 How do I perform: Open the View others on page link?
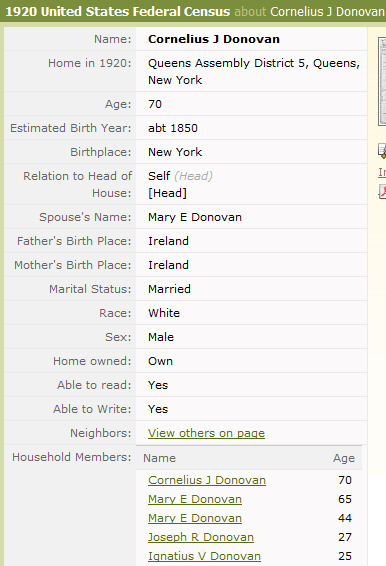[206, 433]
